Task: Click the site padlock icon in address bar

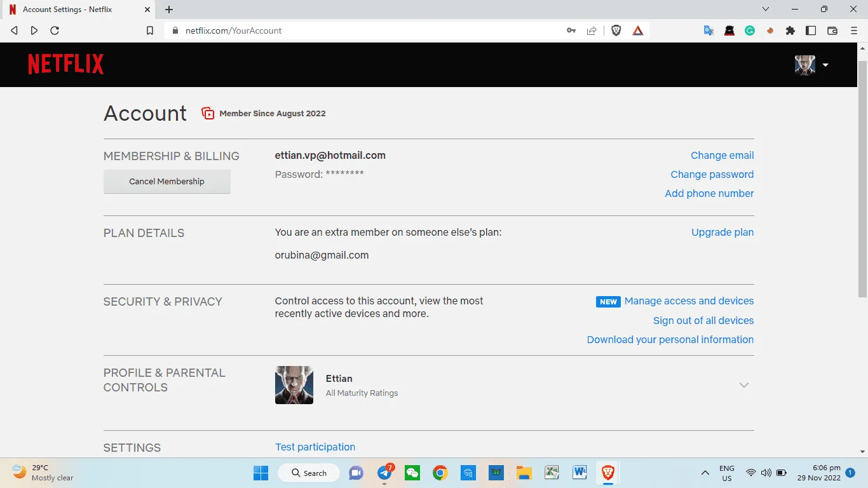Action: click(x=176, y=30)
